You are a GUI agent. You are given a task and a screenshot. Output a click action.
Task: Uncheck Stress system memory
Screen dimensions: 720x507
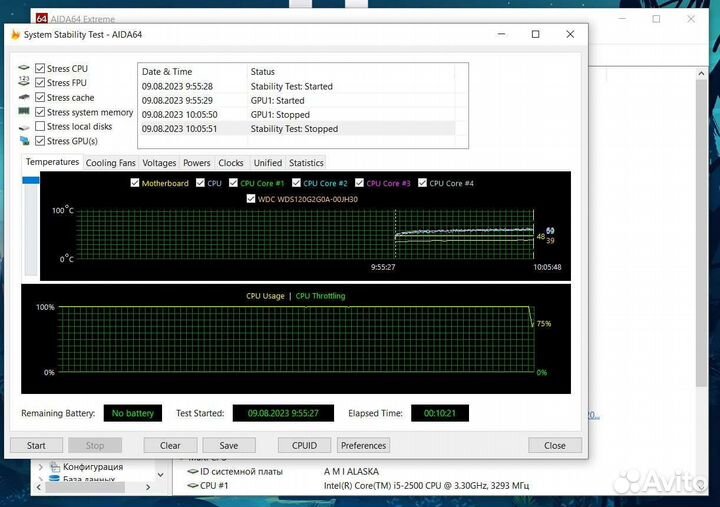[x=40, y=112]
